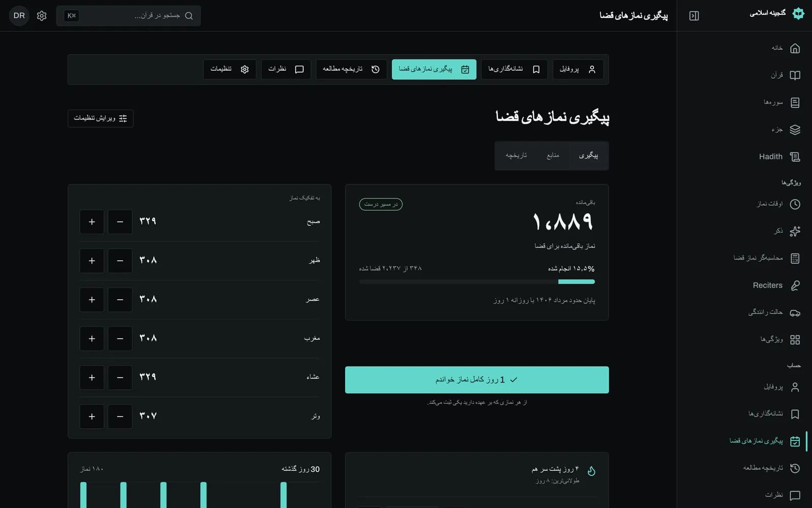Viewport: 812px width, 508px height.
Task: Decrease the Fajr (صبح) count with minus
Action: coord(120,222)
